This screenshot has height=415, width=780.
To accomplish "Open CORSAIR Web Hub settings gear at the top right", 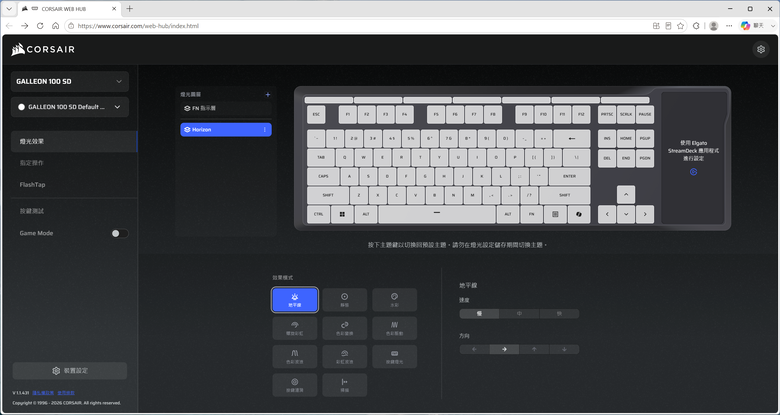I will pyautogui.click(x=761, y=49).
